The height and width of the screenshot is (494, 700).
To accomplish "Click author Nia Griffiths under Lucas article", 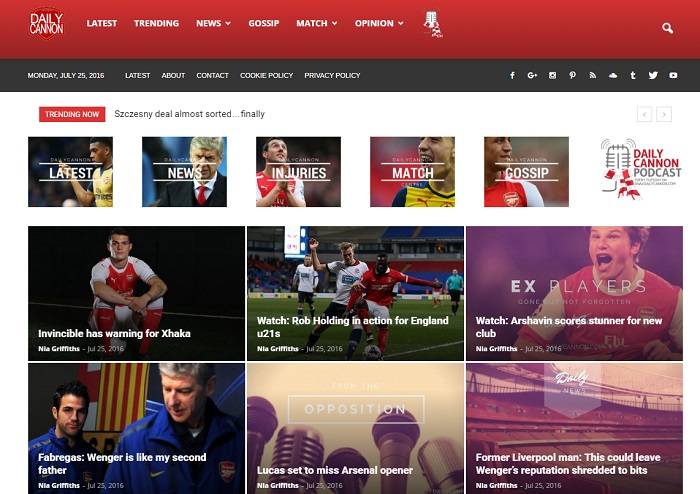I will (278, 485).
